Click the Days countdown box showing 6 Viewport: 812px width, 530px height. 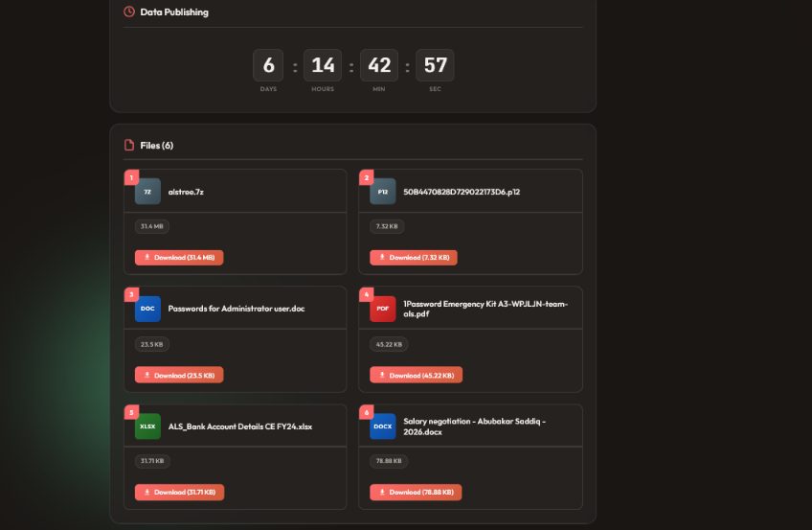pyautogui.click(x=268, y=65)
